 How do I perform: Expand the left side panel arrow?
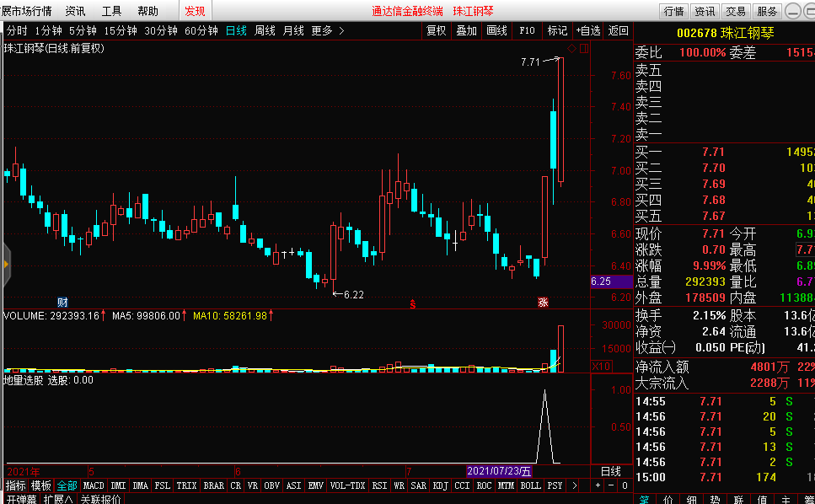(x=6, y=265)
